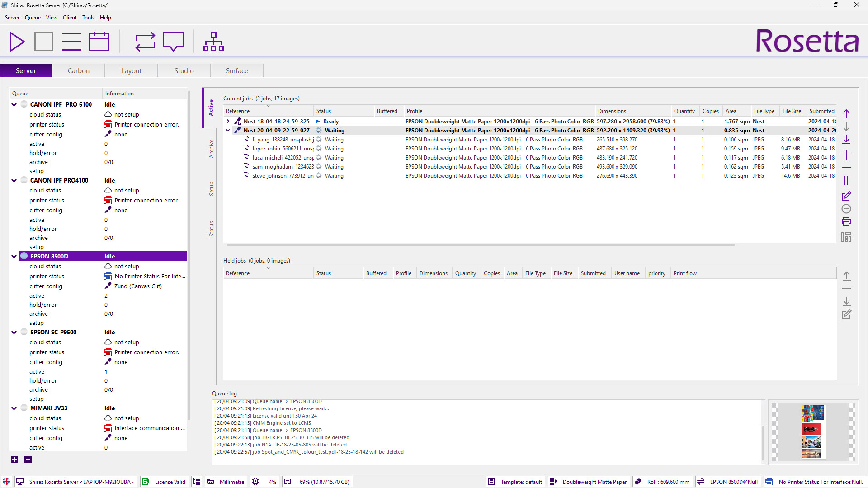The width and height of the screenshot is (868, 488).
Task: Click the printer icon in job sidebar
Action: tap(846, 221)
